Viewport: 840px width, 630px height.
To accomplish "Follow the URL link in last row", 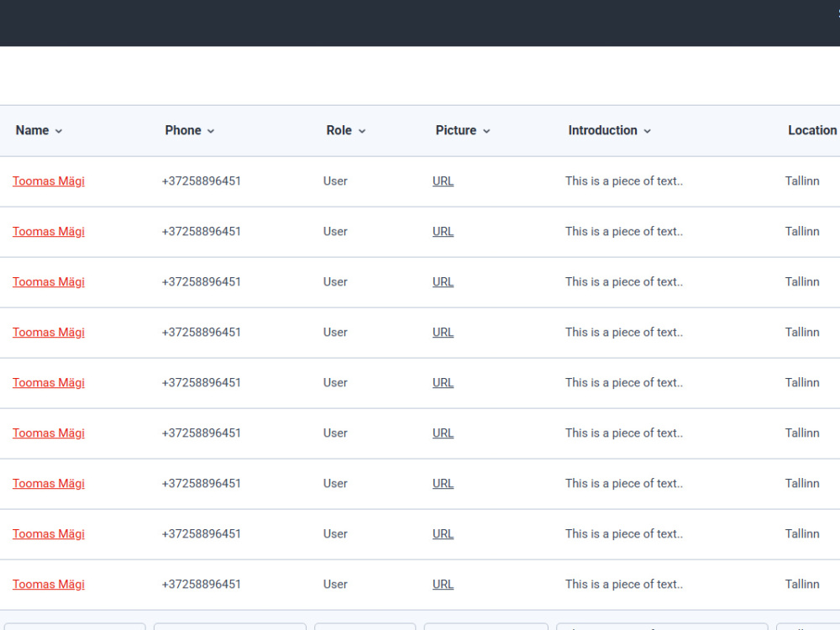I will click(x=443, y=584).
